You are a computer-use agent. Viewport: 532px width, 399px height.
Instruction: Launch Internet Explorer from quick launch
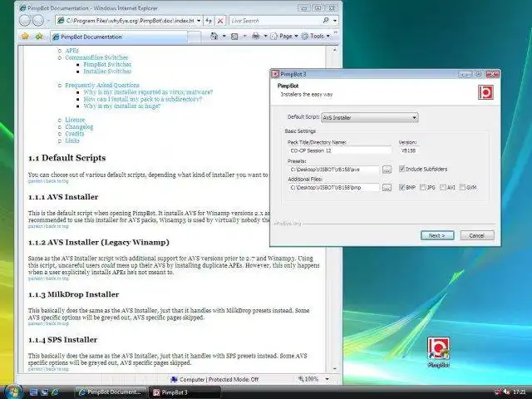(x=55, y=392)
